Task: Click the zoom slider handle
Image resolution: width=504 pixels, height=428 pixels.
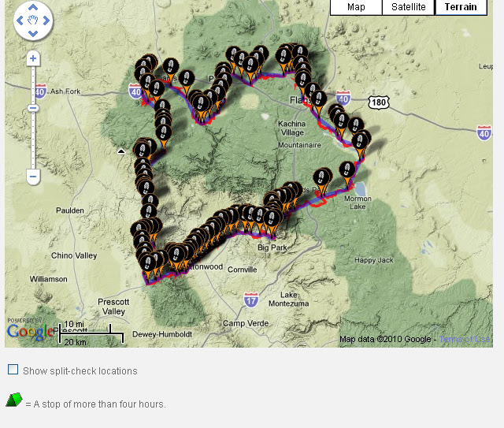Action: coord(33,108)
